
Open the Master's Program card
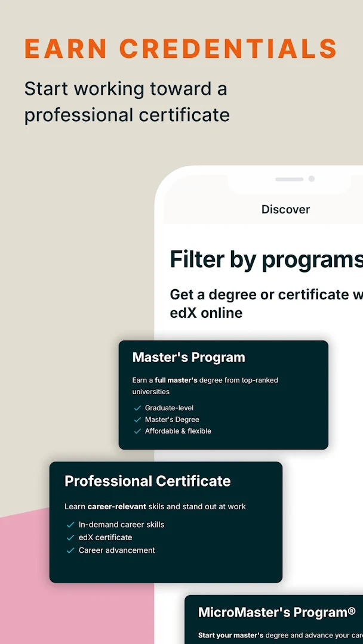coord(223,395)
